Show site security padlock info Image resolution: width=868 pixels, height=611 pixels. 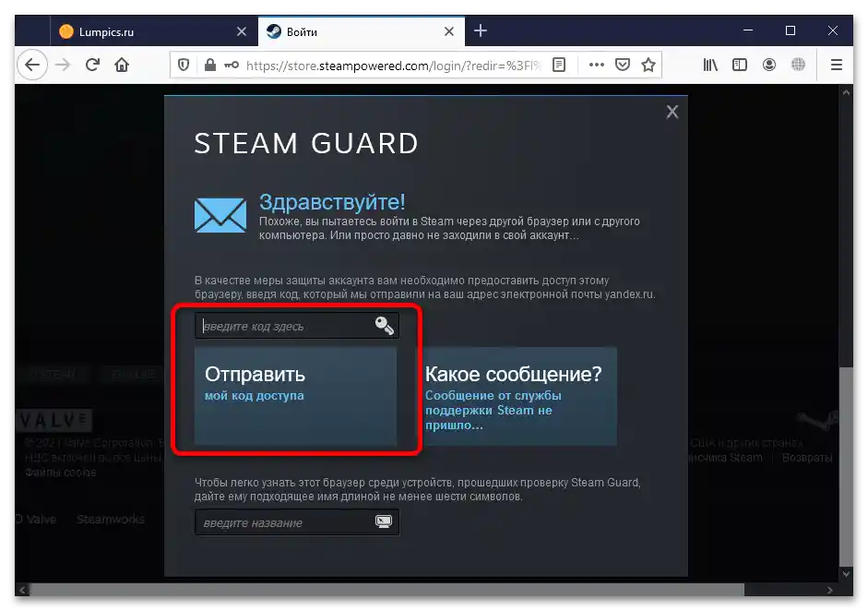click(x=209, y=65)
